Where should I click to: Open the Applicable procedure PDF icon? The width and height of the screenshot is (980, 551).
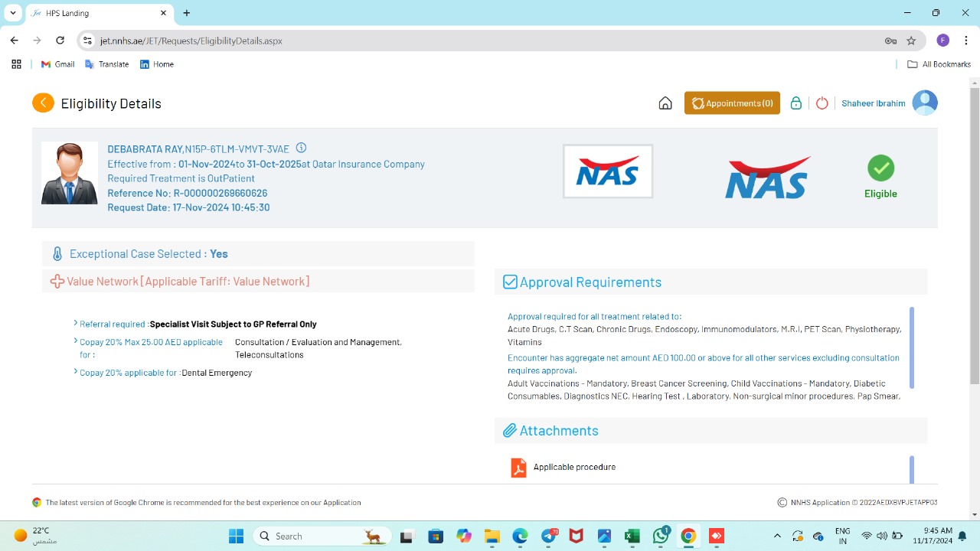(x=518, y=468)
